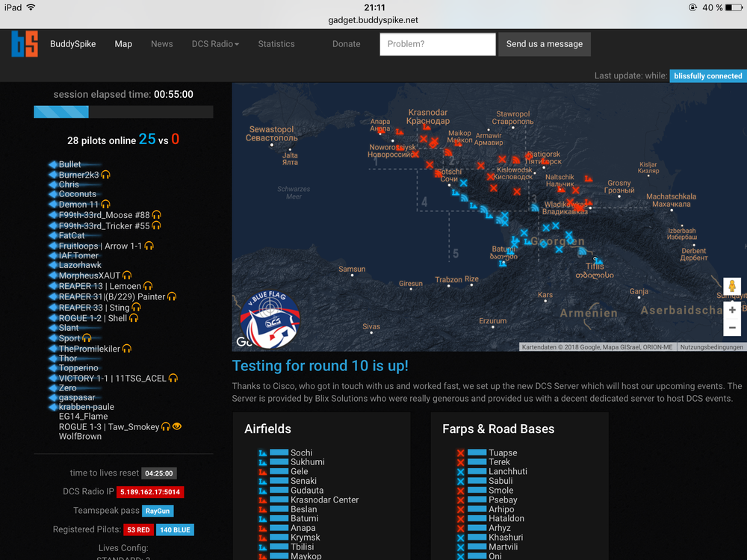The width and height of the screenshot is (747, 560).
Task: Click headset icon next to Demon 11
Action: [106, 205]
